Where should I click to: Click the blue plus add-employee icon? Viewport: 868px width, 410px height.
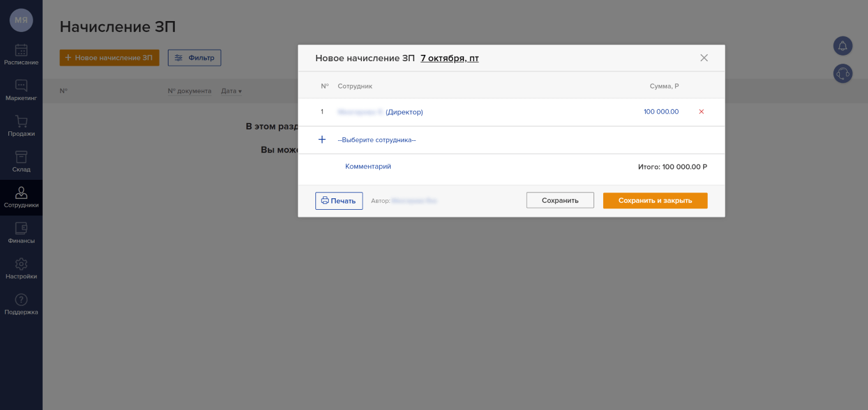coord(322,140)
